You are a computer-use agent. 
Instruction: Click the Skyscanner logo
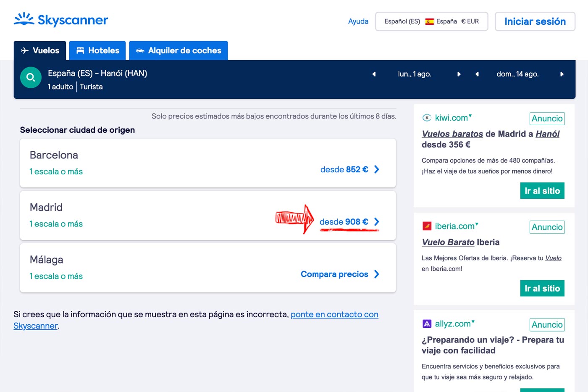tap(61, 20)
